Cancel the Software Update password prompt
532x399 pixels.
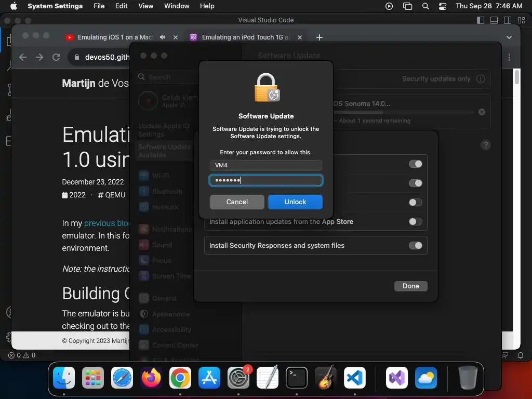coord(237,202)
